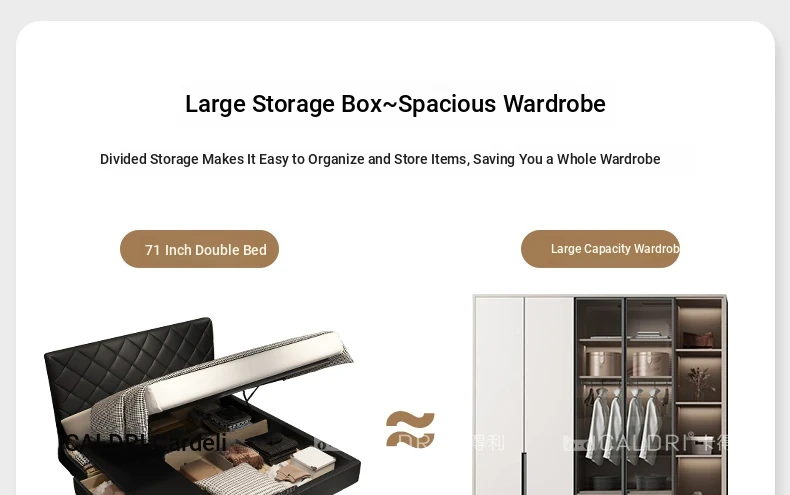This screenshot has height=495, width=790.
Task: Click the CALDRI watermark on the wardrobe
Action: tap(646, 443)
